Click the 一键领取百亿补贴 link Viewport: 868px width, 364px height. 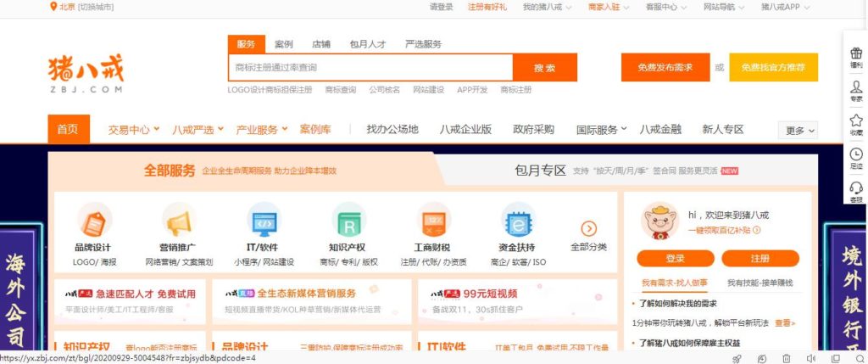(x=725, y=230)
